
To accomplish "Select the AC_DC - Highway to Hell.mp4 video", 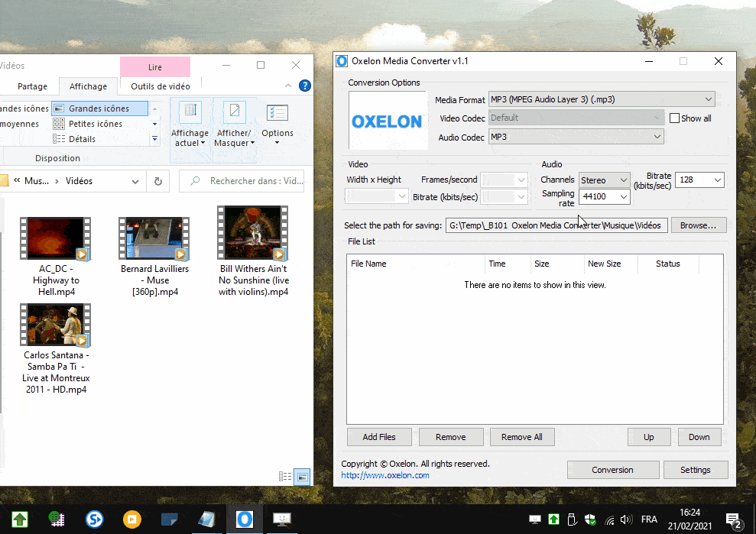I will pos(56,257).
